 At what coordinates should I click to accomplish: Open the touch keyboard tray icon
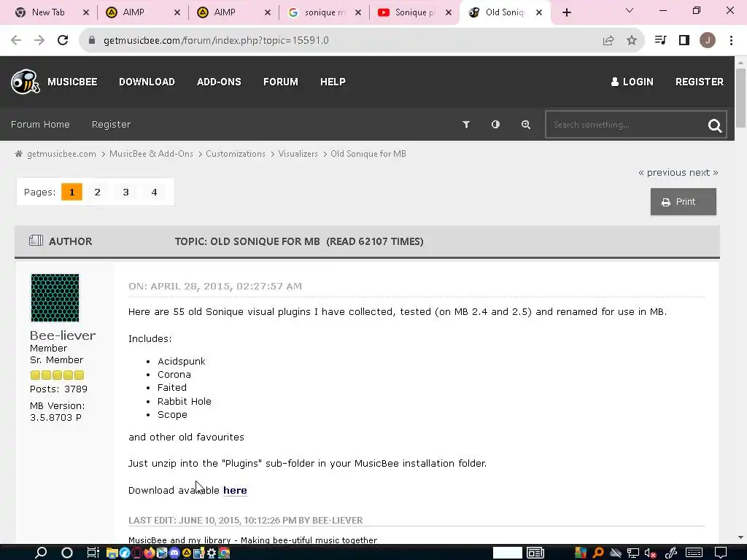click(x=694, y=553)
